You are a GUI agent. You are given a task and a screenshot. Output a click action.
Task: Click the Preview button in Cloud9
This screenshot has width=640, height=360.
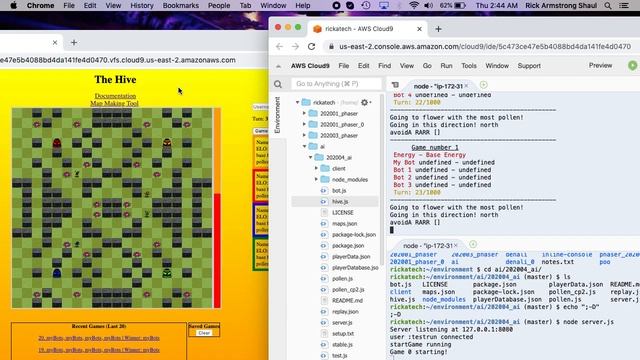click(x=600, y=65)
